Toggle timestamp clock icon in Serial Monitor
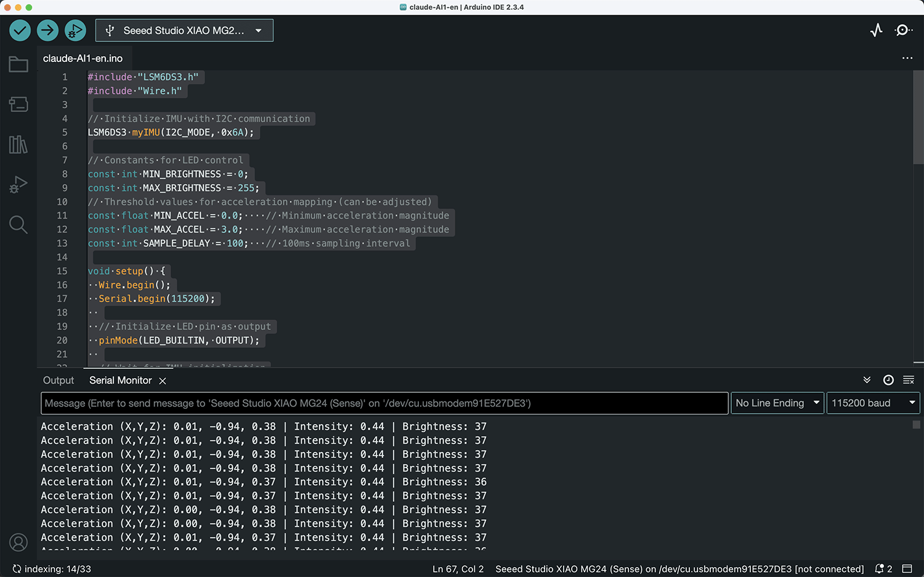This screenshot has width=924, height=577. point(888,380)
